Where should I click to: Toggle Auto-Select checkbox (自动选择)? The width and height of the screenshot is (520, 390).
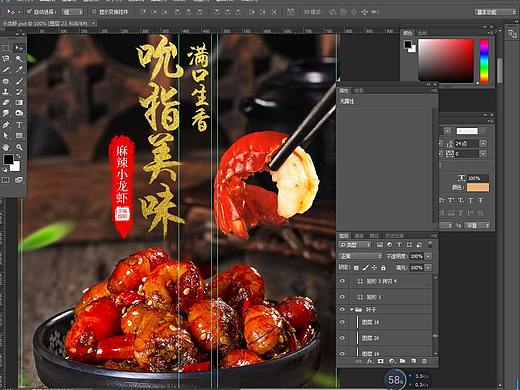29,12
